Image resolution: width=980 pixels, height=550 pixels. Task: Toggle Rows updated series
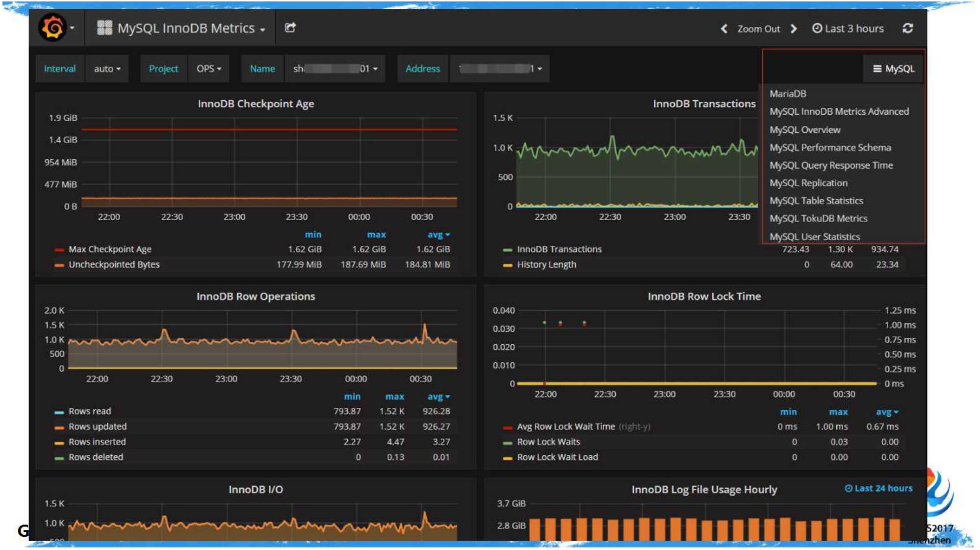click(x=98, y=426)
